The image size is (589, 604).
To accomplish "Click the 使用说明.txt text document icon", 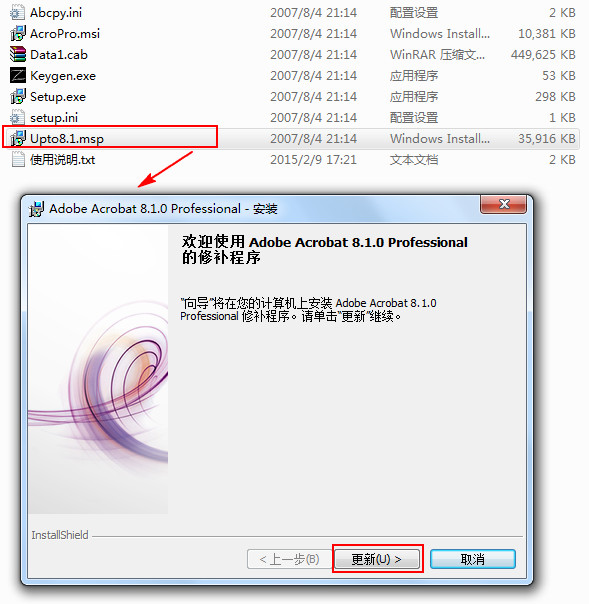I will pos(18,159).
